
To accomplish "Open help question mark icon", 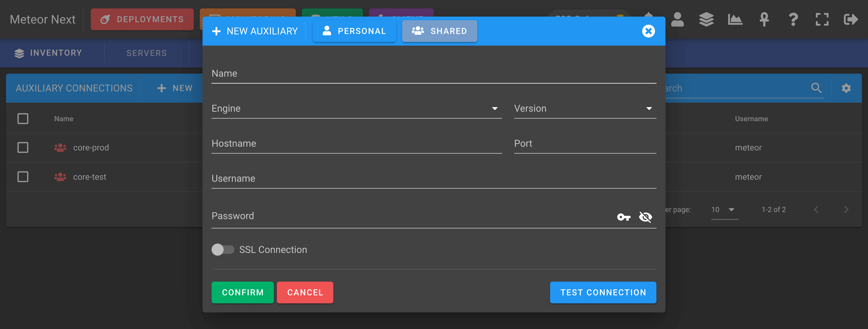I will 793,19.
